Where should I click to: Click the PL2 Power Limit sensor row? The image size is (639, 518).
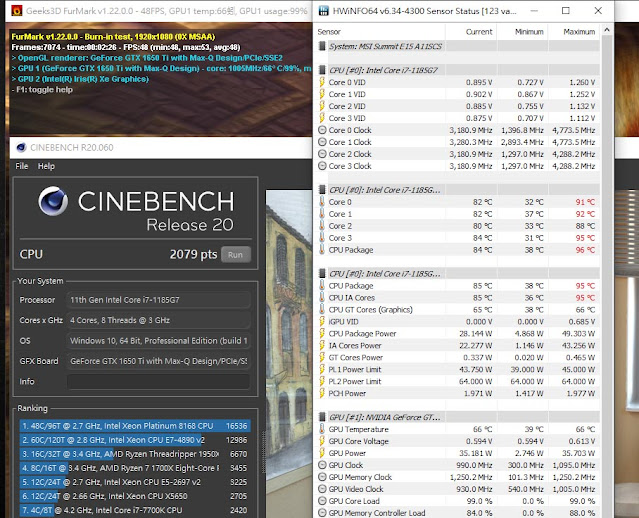tap(458, 381)
